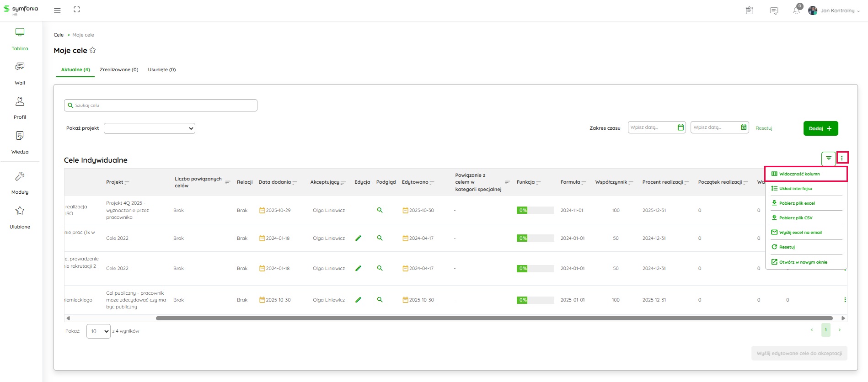Choose Pobierz plik excel from menu
This screenshot has width=868, height=382.
pos(797,203)
